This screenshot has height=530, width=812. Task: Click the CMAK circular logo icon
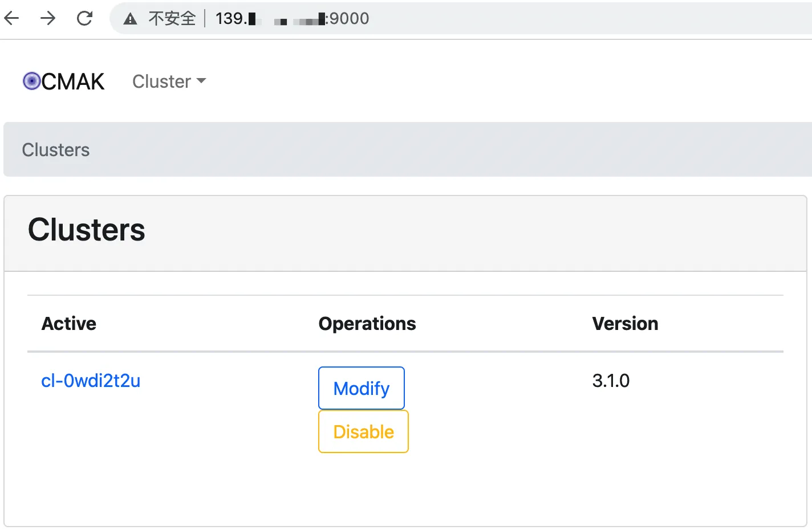(31, 81)
